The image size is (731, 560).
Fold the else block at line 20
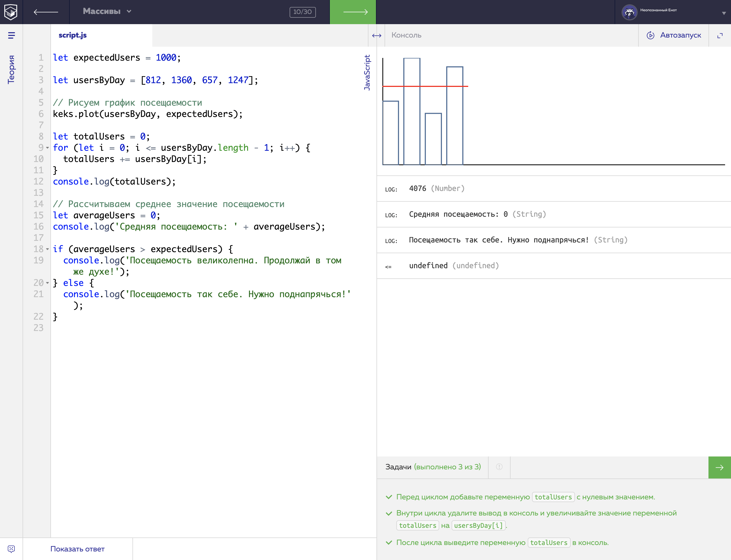(47, 283)
